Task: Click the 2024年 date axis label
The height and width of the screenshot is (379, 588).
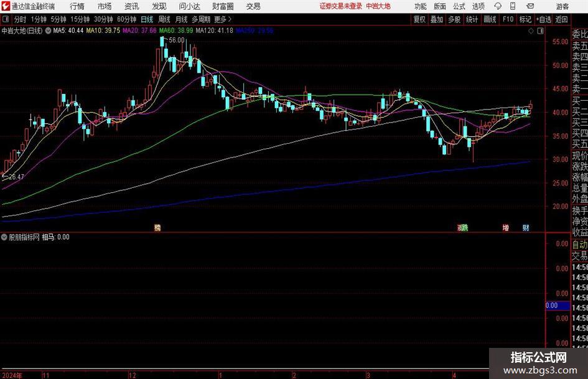Action: click(x=12, y=375)
